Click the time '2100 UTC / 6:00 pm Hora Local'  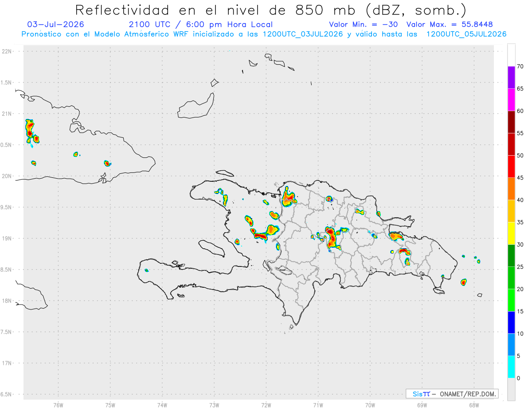[200, 24]
